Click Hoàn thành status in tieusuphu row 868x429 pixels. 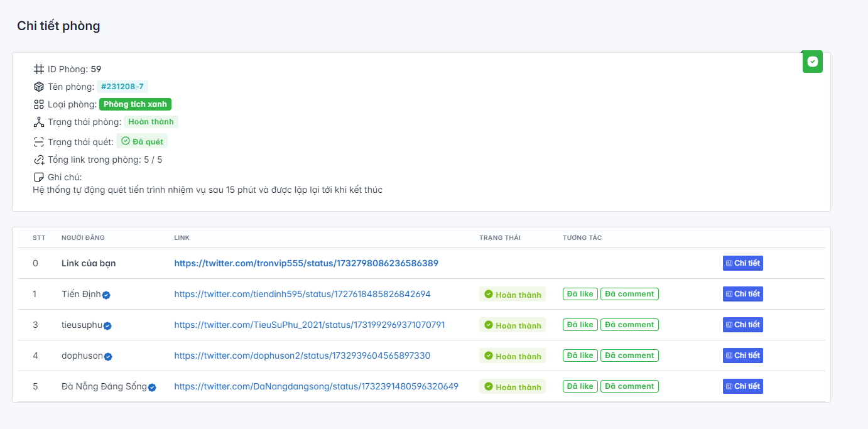(513, 325)
